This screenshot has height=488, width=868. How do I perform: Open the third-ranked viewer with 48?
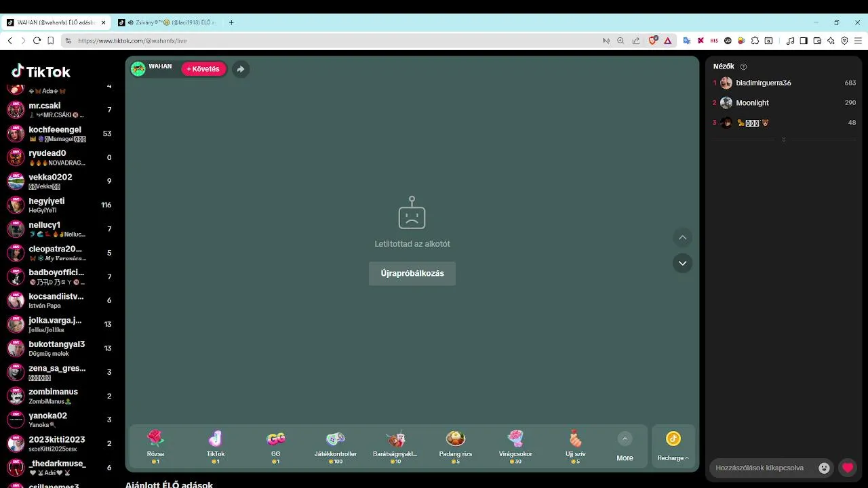(784, 123)
